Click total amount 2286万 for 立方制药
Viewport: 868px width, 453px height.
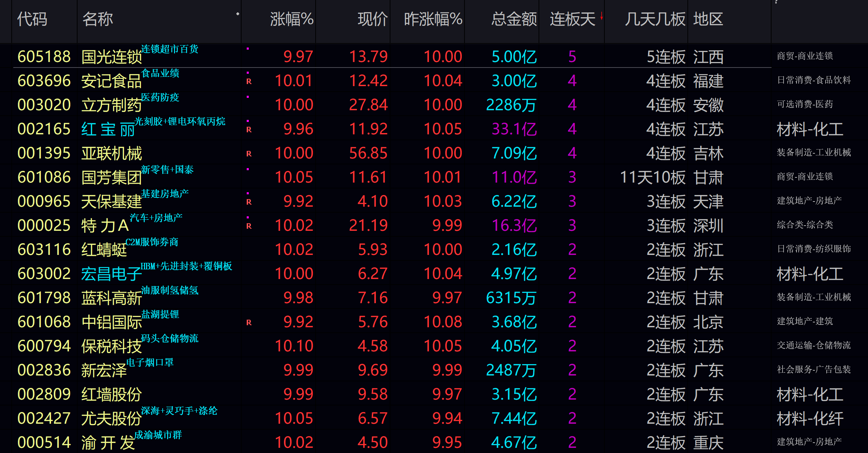pyautogui.click(x=511, y=105)
